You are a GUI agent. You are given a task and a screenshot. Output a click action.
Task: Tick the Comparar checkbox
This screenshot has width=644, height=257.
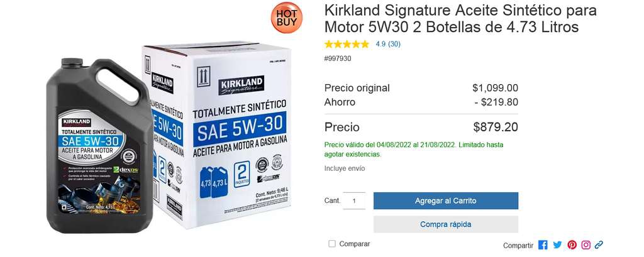pos(332,244)
